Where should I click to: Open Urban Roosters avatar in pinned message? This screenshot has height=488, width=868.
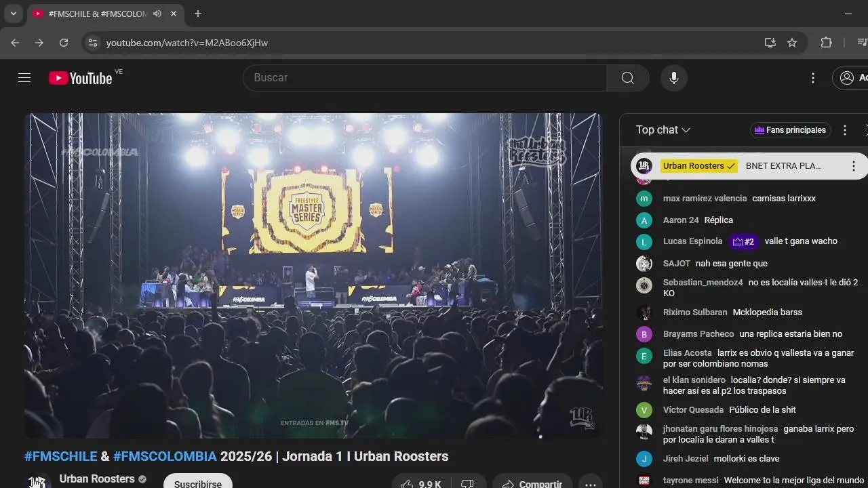tap(644, 166)
